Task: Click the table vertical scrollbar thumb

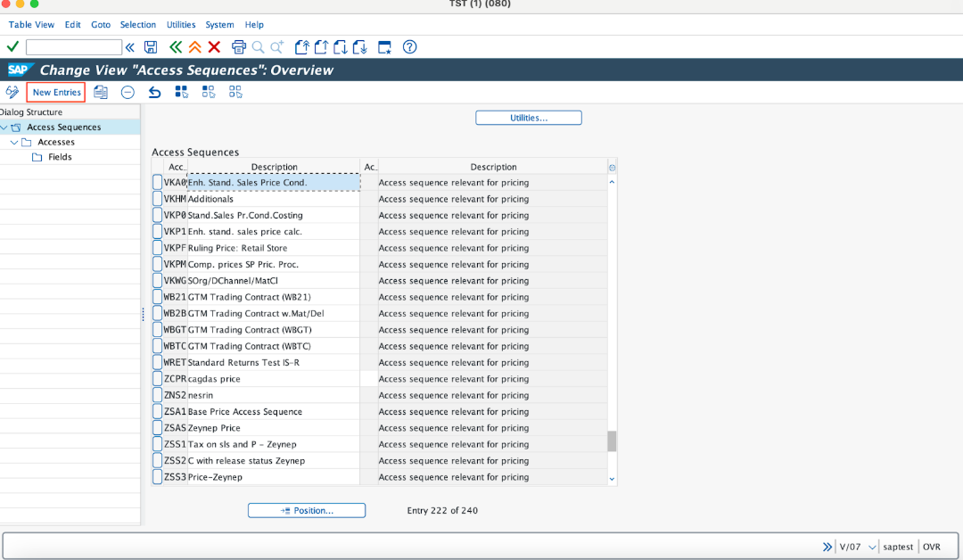Action: tap(612, 441)
